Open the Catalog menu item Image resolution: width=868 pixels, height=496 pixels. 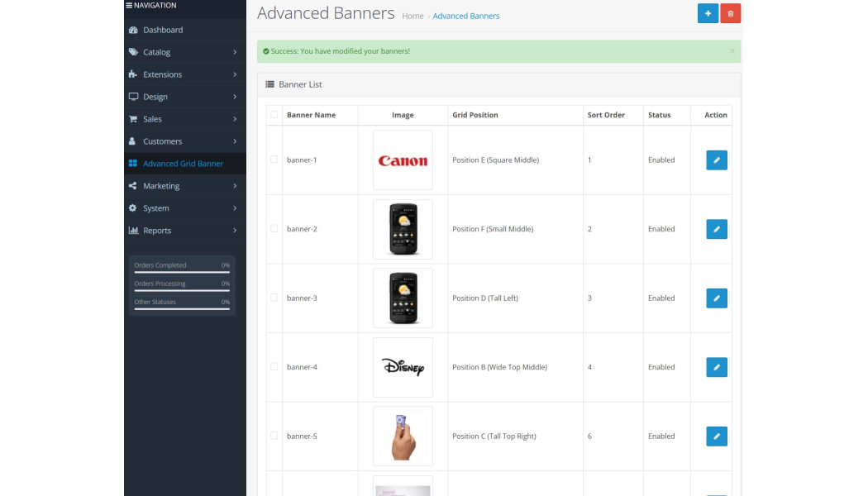185,52
